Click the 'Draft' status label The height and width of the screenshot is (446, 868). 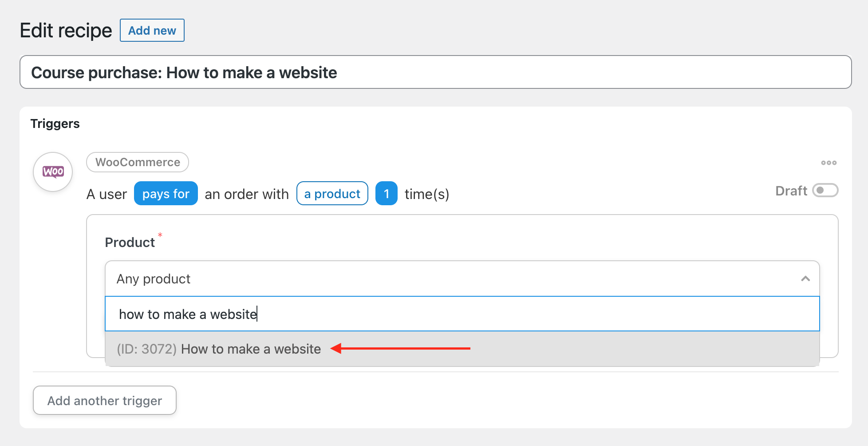[x=791, y=191]
